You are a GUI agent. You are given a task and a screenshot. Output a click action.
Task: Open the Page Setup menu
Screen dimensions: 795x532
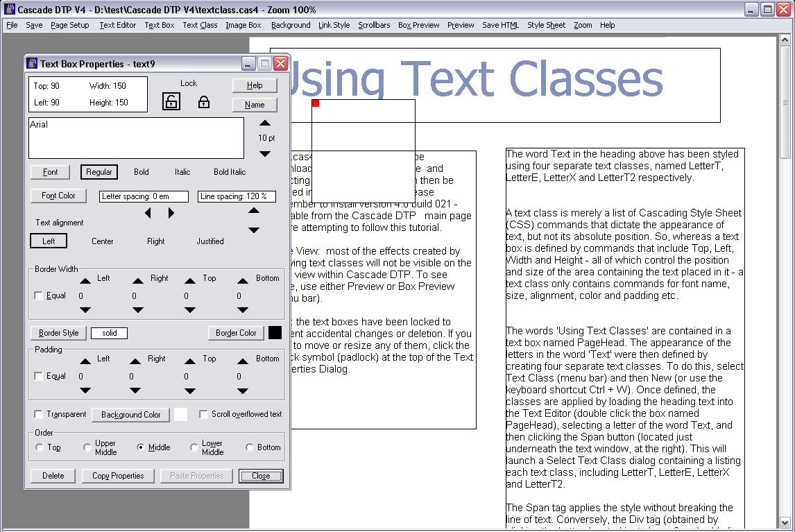click(70, 25)
